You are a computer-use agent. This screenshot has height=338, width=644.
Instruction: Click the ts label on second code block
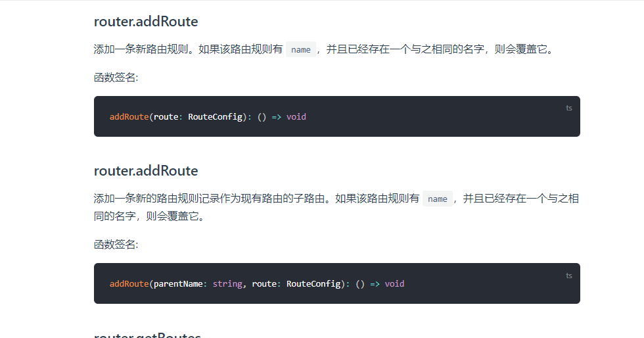[x=569, y=276]
